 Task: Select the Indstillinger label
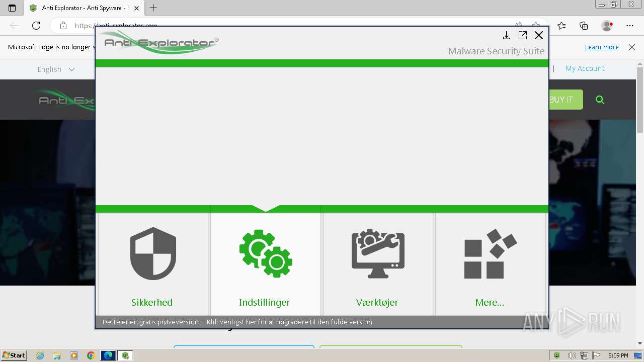click(x=264, y=302)
